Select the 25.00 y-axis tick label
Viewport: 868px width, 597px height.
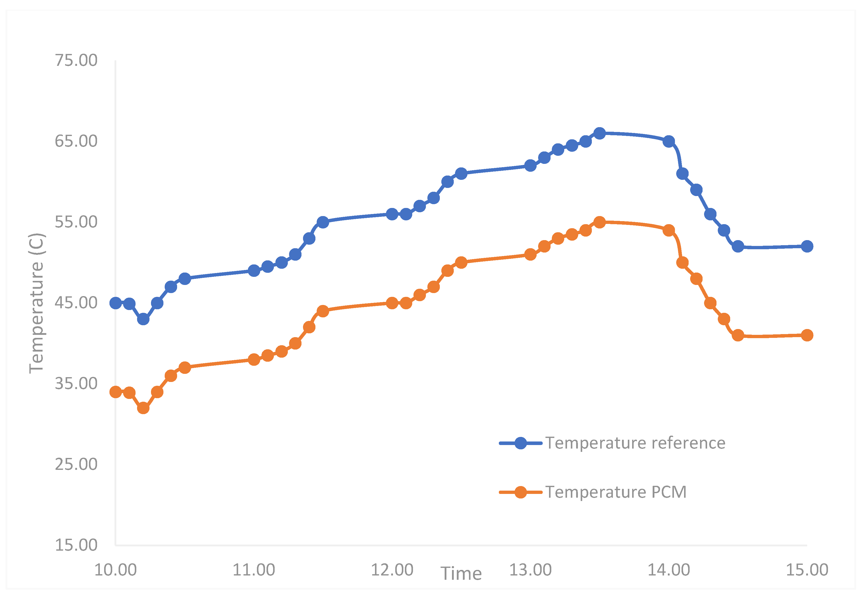click(x=76, y=465)
